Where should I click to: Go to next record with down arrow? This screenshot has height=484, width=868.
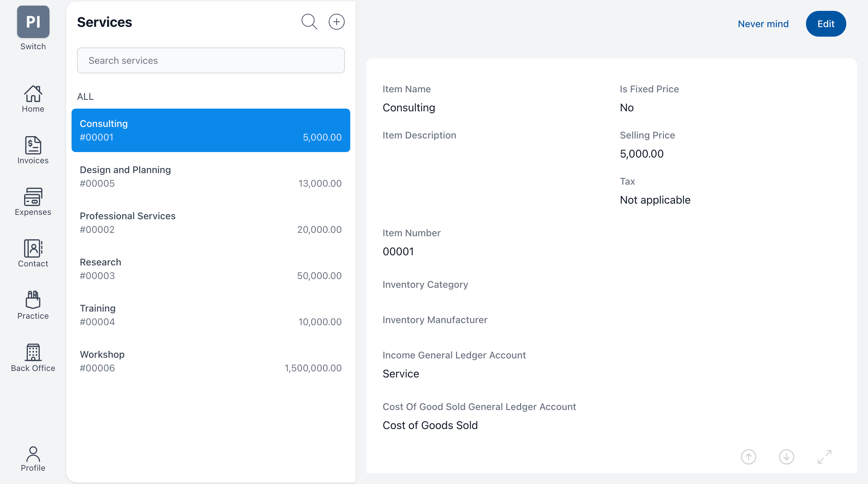(786, 457)
